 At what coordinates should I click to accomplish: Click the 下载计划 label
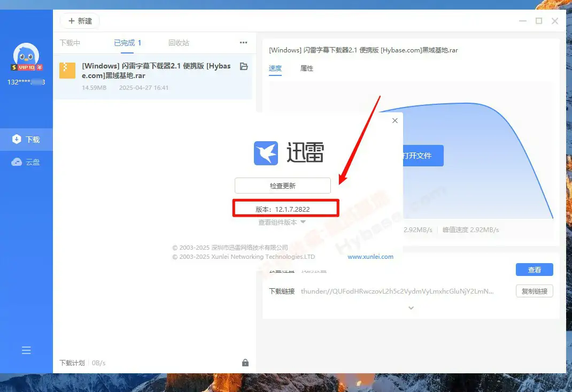72,363
